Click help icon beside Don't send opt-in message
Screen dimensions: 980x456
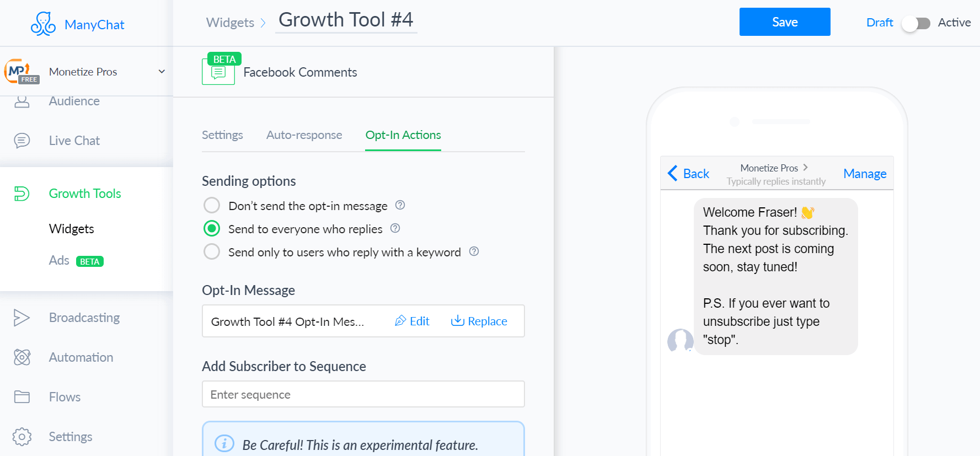click(x=400, y=205)
